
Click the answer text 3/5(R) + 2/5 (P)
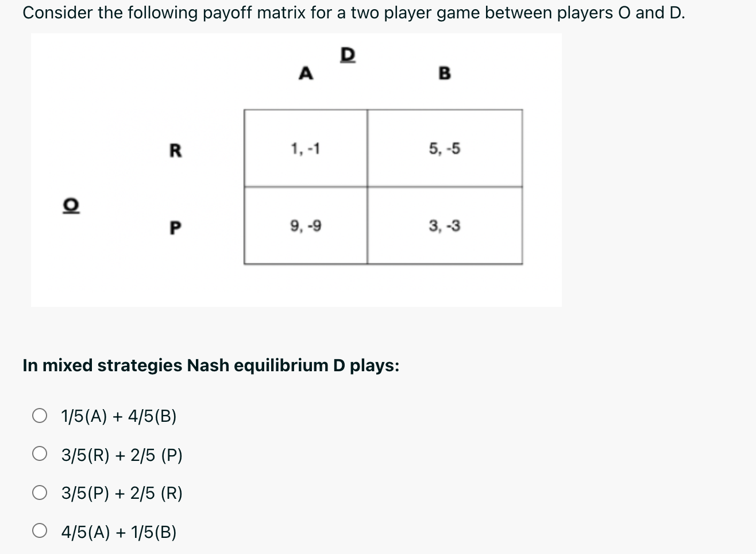click(121, 454)
